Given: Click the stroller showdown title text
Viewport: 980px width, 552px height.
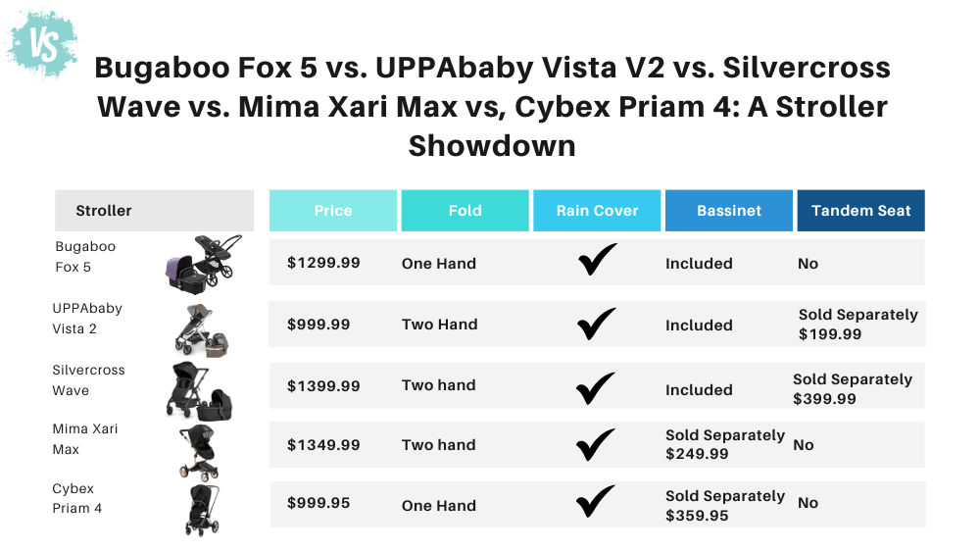Looking at the screenshot, I should pos(492,106).
